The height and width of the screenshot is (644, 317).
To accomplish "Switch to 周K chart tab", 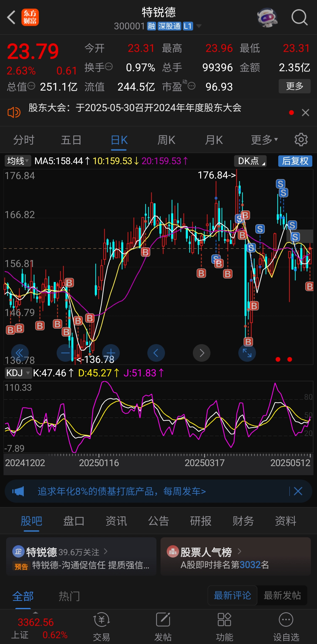I will (x=166, y=140).
